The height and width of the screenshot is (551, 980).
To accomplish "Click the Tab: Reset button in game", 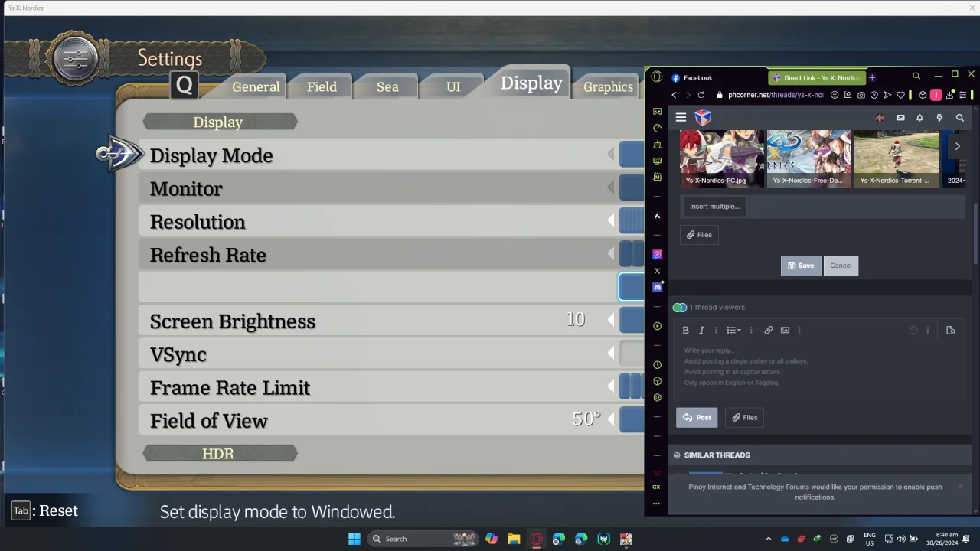I will click(x=45, y=510).
